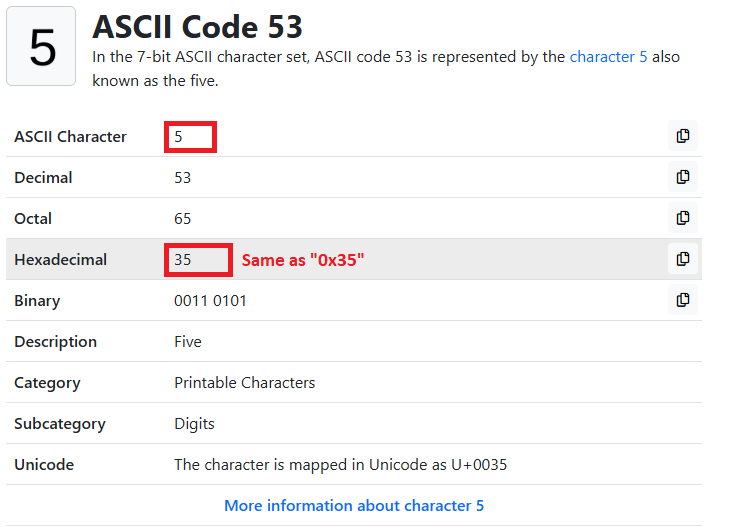This screenshot has height=531, width=749.
Task: Copy the Hexadecimal value 35
Action: pyautogui.click(x=683, y=259)
